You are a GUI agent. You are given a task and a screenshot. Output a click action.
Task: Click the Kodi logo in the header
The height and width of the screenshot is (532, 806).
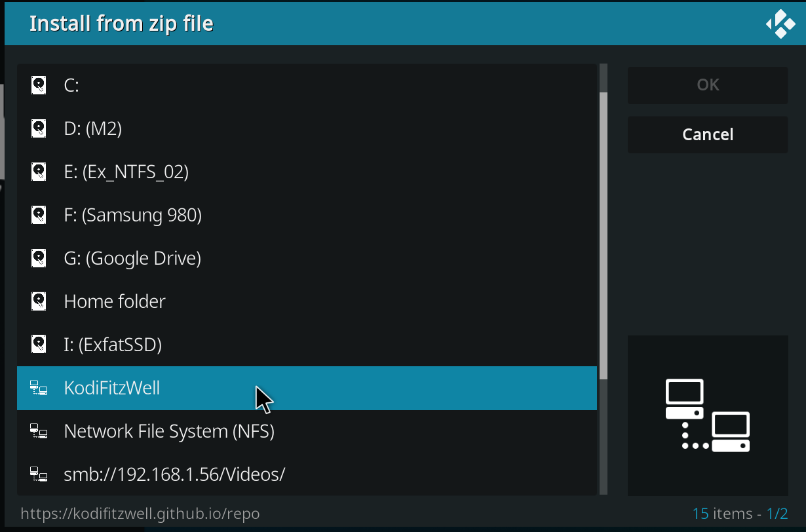[x=780, y=24]
